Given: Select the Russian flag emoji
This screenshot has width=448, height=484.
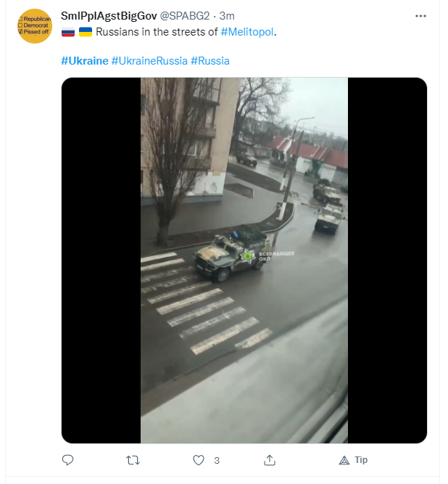Looking at the screenshot, I should [x=68, y=32].
